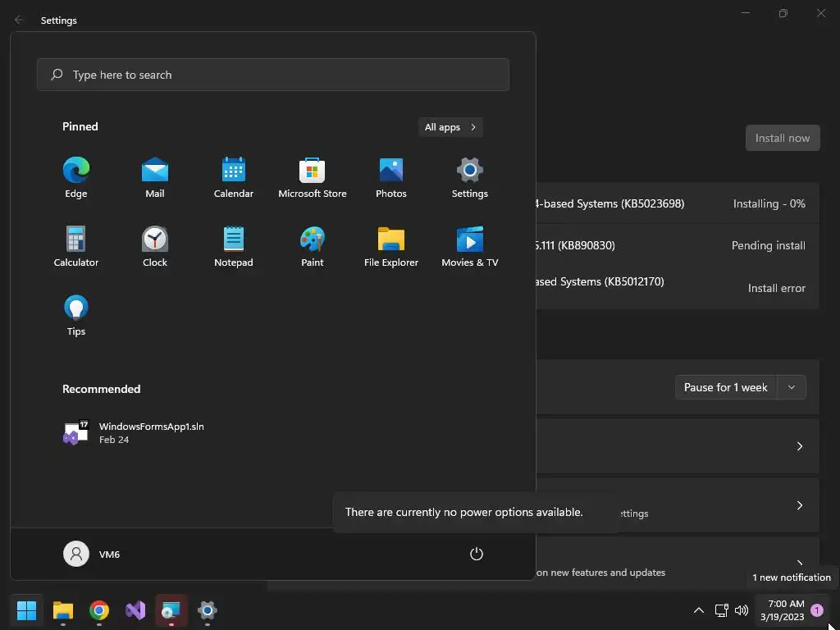The image size is (840, 630).
Task: Click Install now in Windows Update
Action: click(x=782, y=138)
